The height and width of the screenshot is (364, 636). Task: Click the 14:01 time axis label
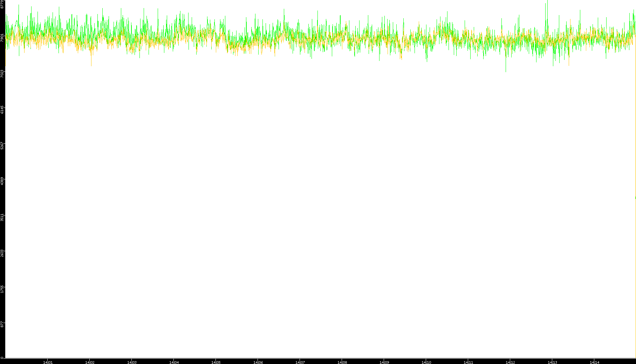click(48, 362)
